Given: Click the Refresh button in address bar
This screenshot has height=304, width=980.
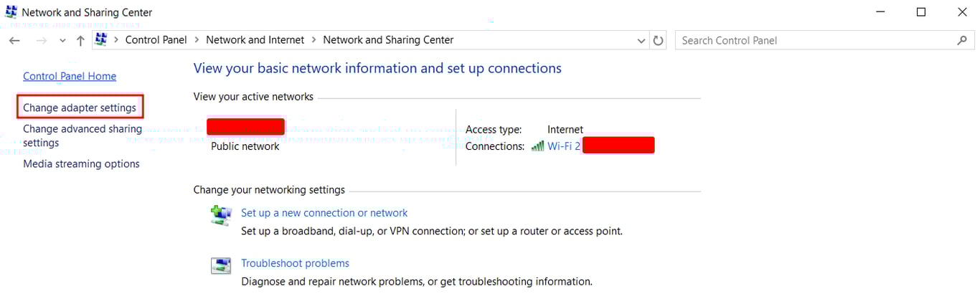Looking at the screenshot, I should 659,41.
